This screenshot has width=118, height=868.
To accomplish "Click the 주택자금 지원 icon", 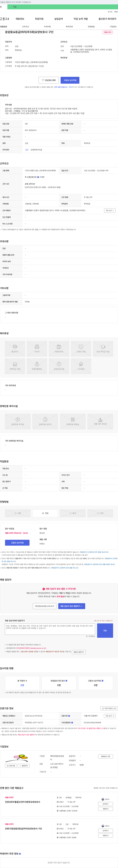I will pyautogui.click(x=15, y=366).
